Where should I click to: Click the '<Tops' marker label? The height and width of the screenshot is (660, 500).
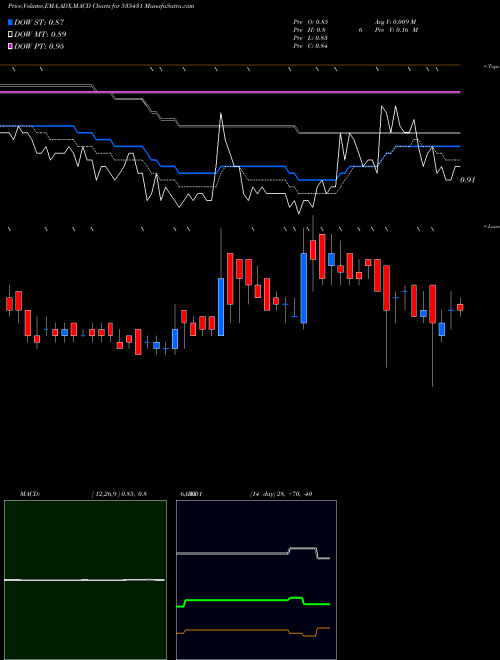click(x=492, y=67)
